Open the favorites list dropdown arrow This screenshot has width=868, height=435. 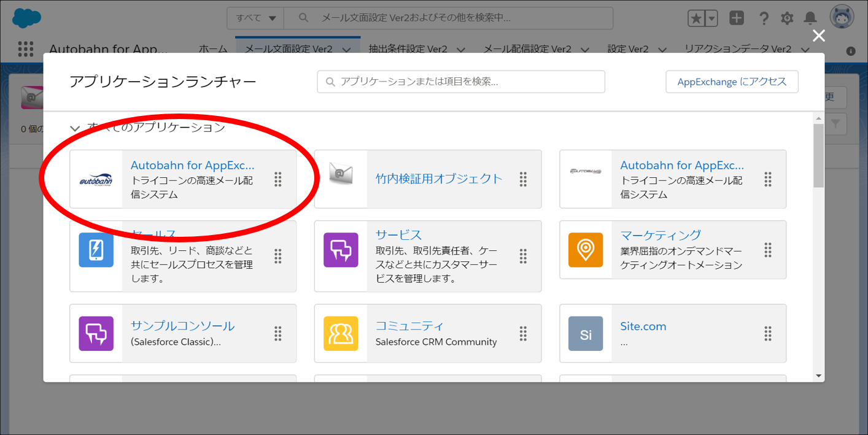[x=711, y=18]
